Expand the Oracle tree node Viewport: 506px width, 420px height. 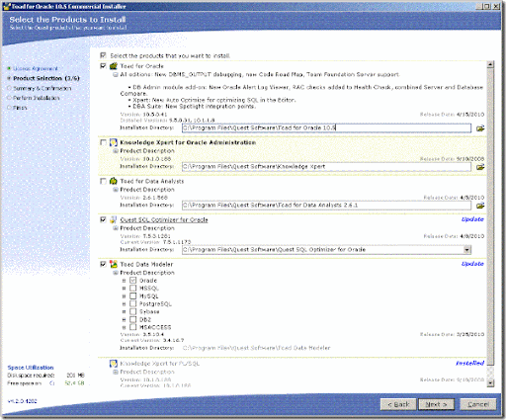click(x=125, y=281)
